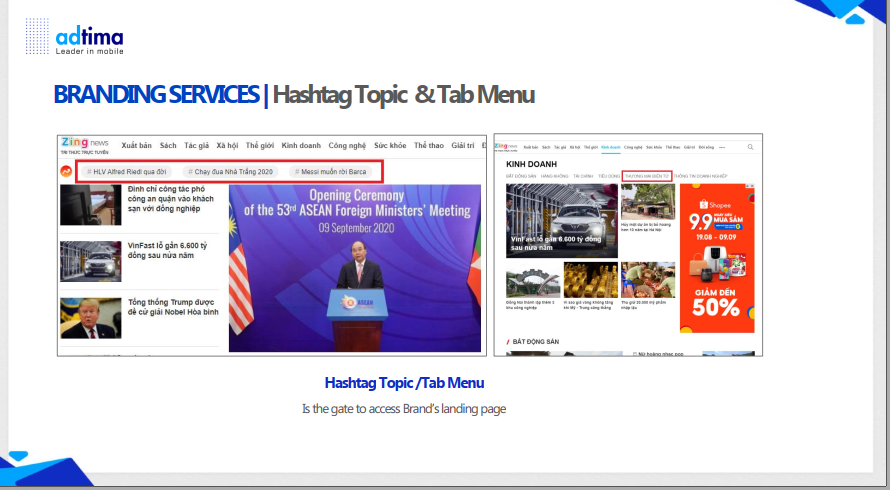
Task: Select the 'Xuất bản' menu item
Action: pyautogui.click(x=136, y=145)
